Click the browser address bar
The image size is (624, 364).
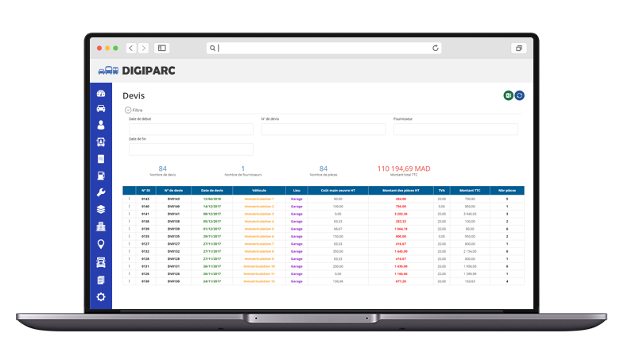click(324, 48)
